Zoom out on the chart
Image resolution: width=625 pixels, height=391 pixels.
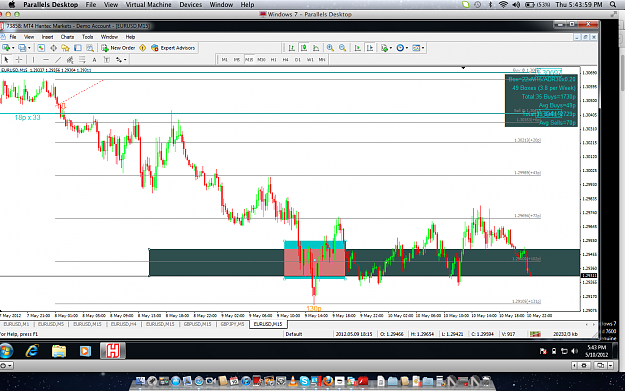[x=342, y=48]
